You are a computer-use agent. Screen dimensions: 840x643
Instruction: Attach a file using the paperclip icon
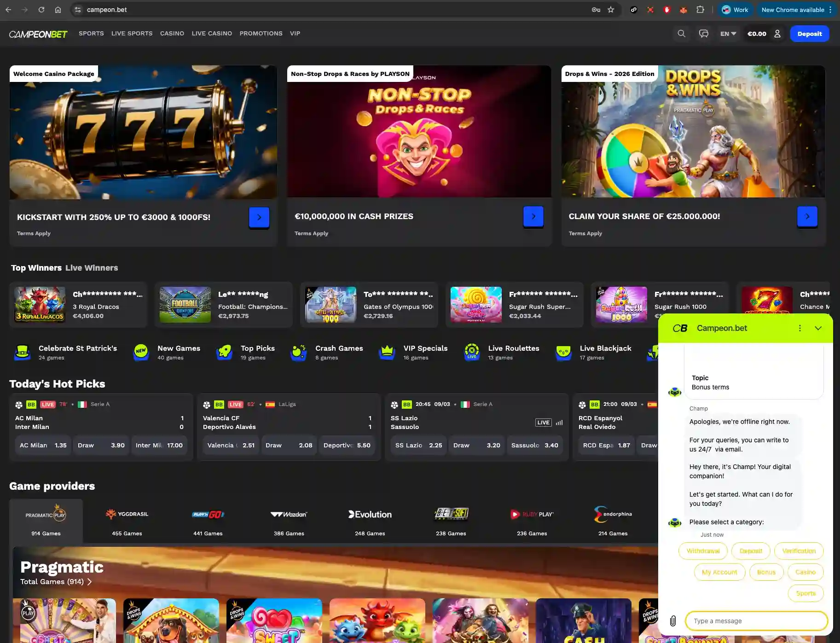pos(673,621)
